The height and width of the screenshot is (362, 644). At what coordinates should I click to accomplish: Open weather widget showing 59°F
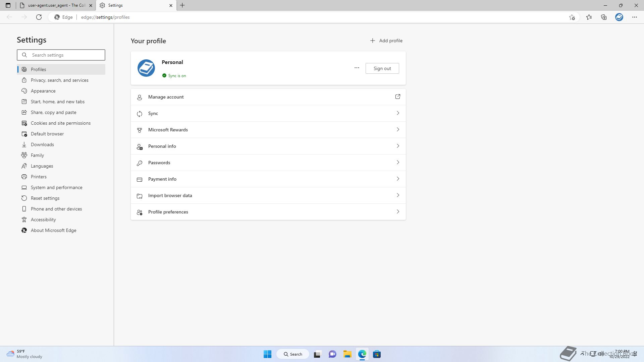[24, 354]
